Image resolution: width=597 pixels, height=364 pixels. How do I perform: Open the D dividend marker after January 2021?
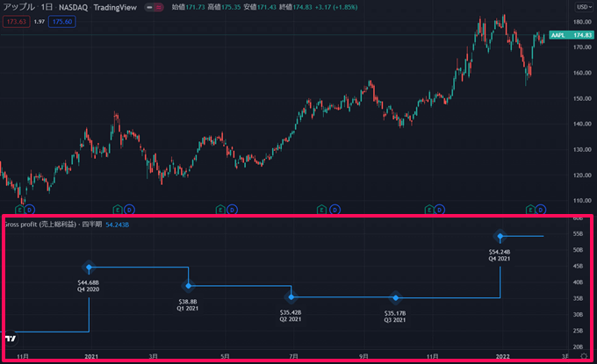point(129,210)
